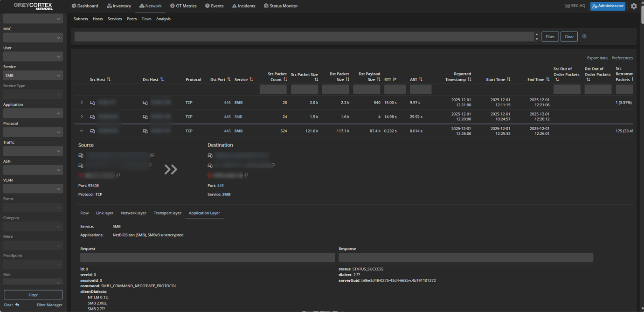Click the Src Packet Count filter field

click(273, 90)
